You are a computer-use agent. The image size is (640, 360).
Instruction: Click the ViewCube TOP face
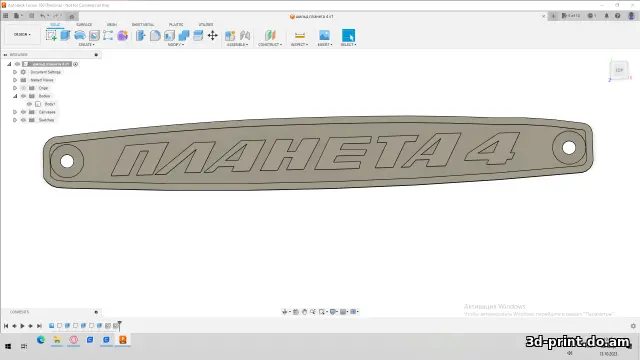619,70
